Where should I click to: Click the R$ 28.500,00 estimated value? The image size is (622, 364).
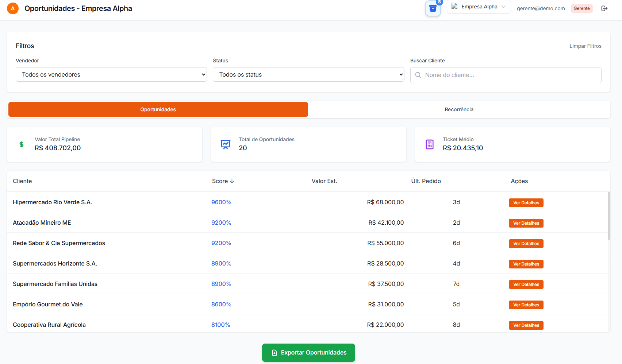(385, 264)
